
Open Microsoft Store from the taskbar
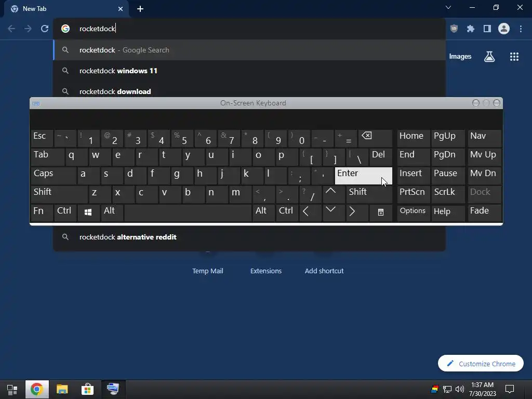(87, 389)
